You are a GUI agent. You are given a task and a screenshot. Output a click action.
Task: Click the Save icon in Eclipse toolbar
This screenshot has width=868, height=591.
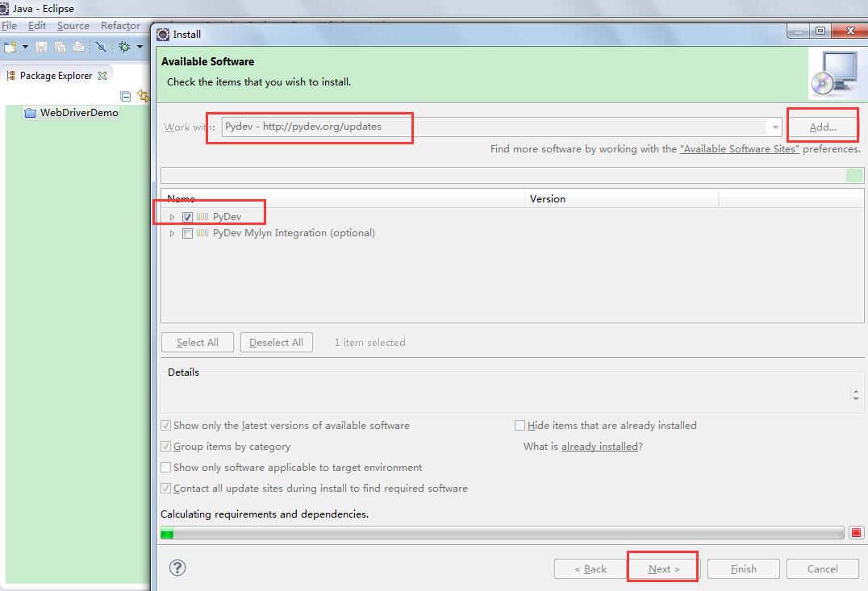(41, 47)
